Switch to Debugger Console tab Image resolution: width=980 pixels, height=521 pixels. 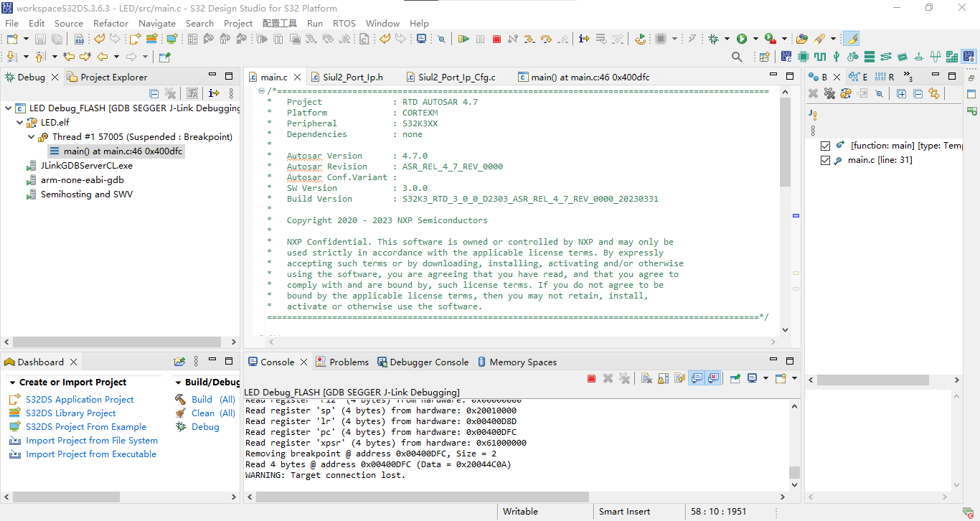[x=423, y=362]
